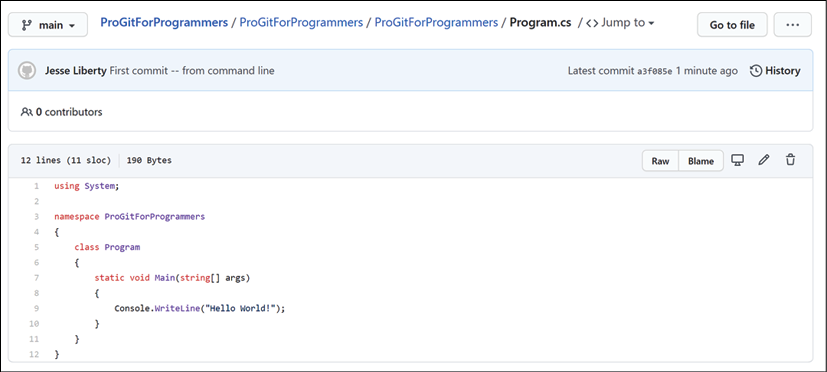Click the Jesse Liberty avatar icon

point(27,71)
